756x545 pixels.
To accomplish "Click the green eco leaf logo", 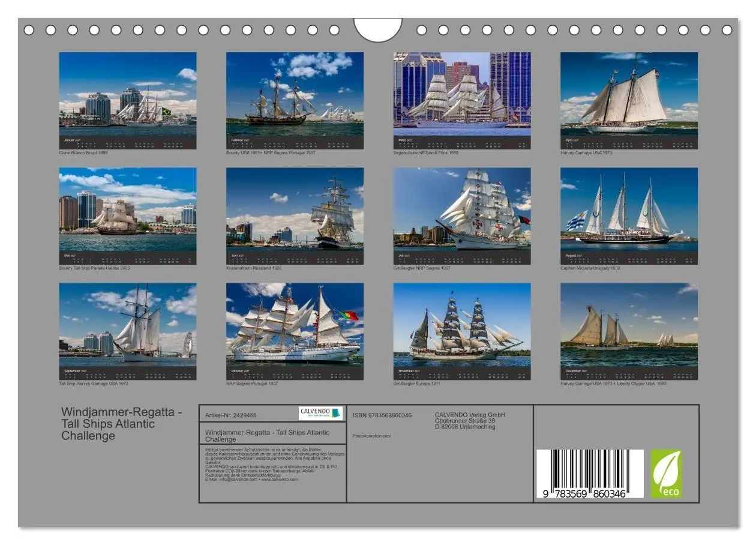I will click(x=667, y=474).
